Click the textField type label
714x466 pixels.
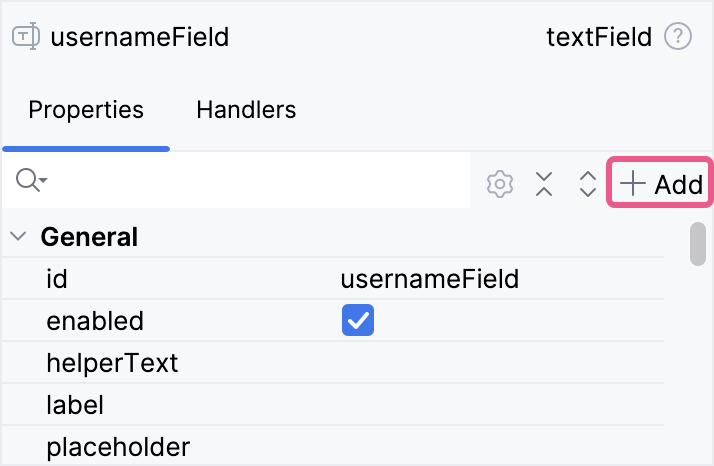point(599,38)
